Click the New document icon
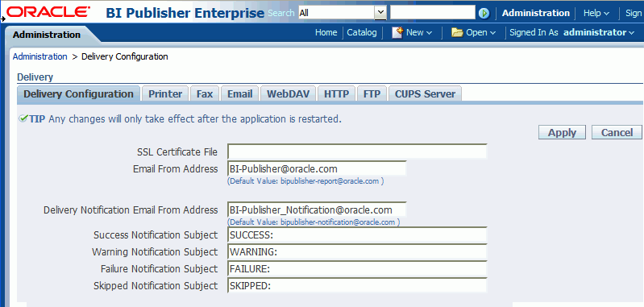This screenshot has height=307, width=644. click(397, 32)
